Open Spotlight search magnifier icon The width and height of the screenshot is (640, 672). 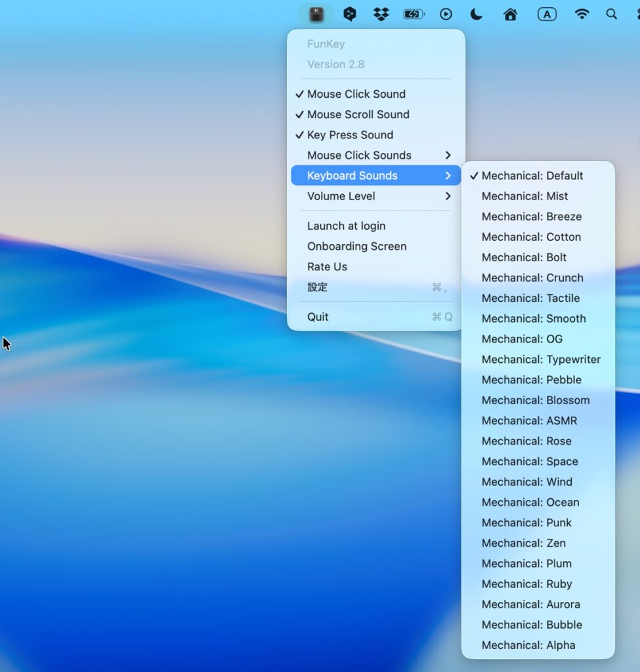point(612,14)
